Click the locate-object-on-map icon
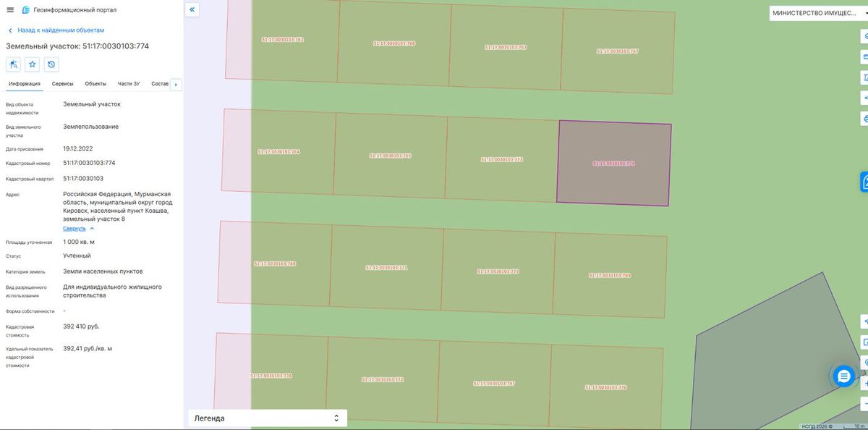The image size is (868, 430). click(13, 64)
